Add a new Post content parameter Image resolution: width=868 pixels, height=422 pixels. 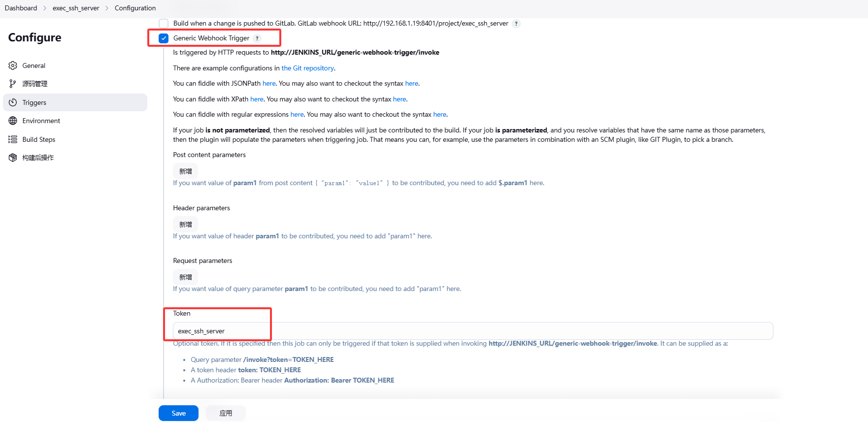(185, 171)
